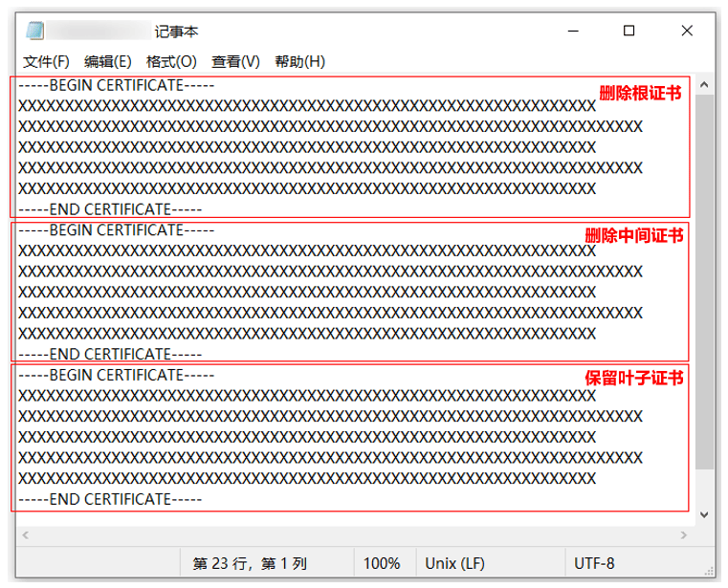The width and height of the screenshot is (728, 588).
Task: Close the Notepad window
Action: click(687, 32)
